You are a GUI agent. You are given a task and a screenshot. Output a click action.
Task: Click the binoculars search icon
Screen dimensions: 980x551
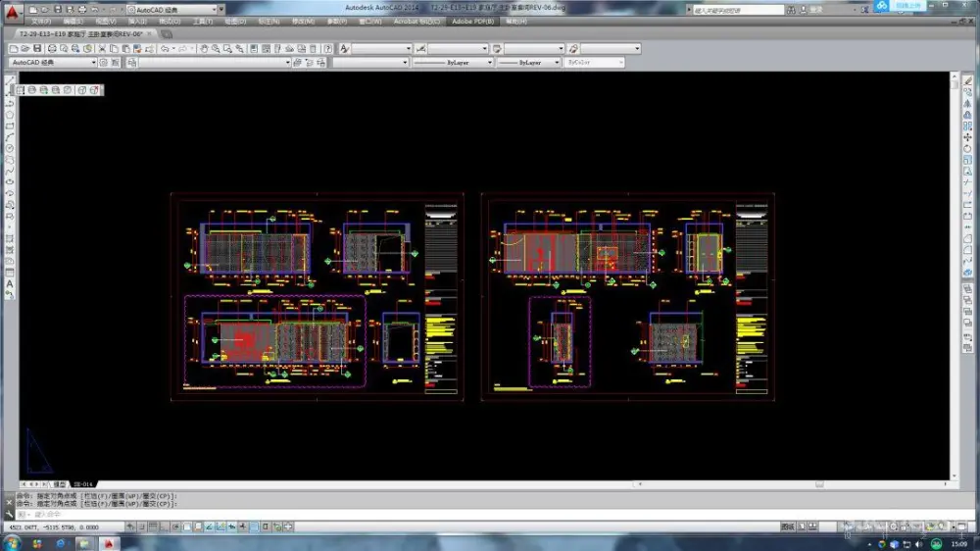pyautogui.click(x=790, y=10)
